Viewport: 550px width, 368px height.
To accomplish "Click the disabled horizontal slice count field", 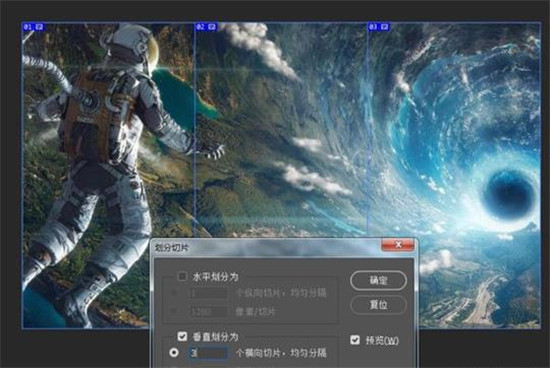I will coord(208,293).
